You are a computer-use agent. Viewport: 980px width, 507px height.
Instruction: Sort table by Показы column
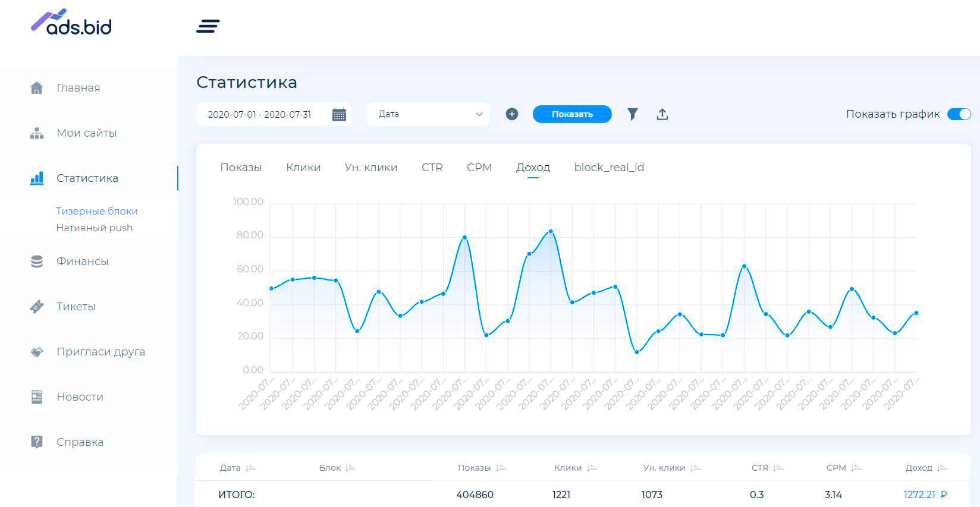point(501,468)
